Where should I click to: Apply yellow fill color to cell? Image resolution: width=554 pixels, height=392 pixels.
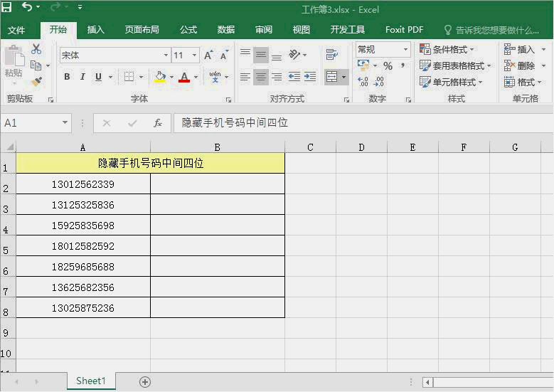click(160, 77)
